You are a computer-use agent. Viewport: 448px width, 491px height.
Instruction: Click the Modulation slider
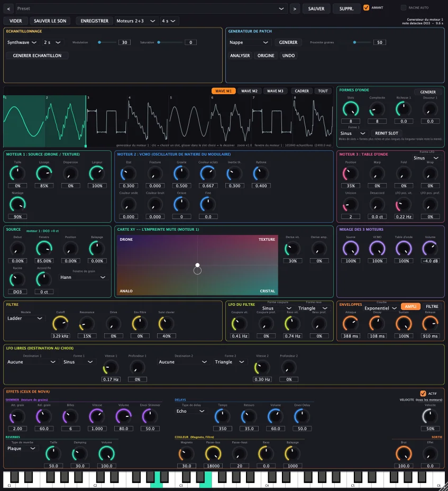tap(106, 42)
